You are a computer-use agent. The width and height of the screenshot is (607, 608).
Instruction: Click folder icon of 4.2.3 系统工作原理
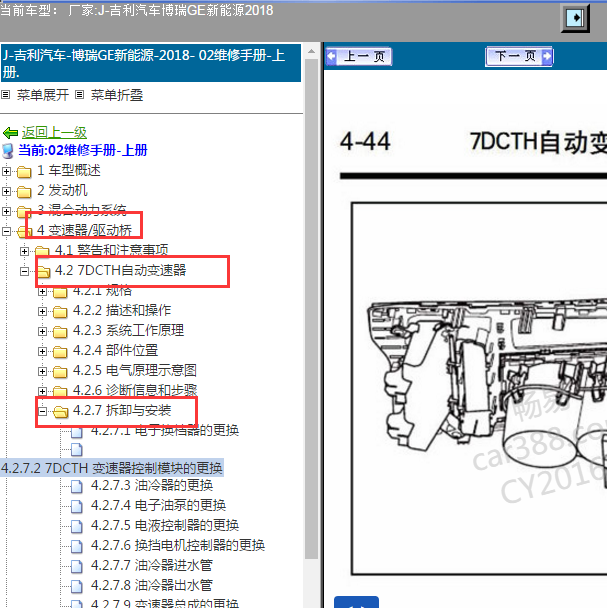(x=60, y=332)
